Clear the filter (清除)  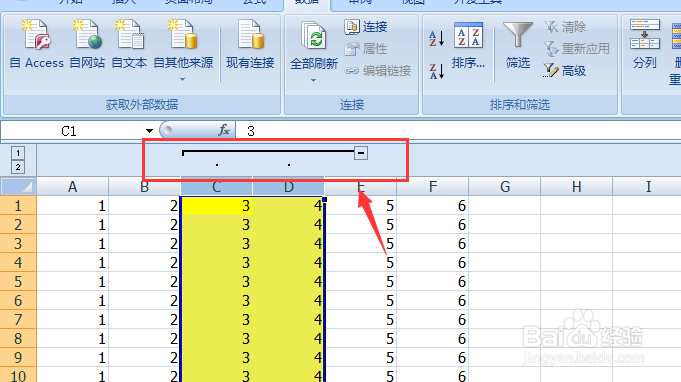pos(565,27)
